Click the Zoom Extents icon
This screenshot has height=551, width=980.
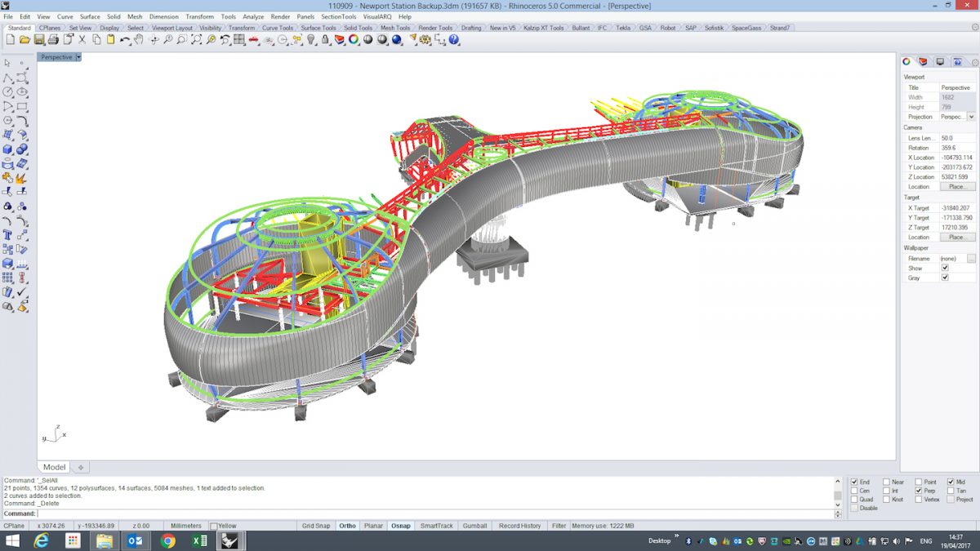point(196,39)
